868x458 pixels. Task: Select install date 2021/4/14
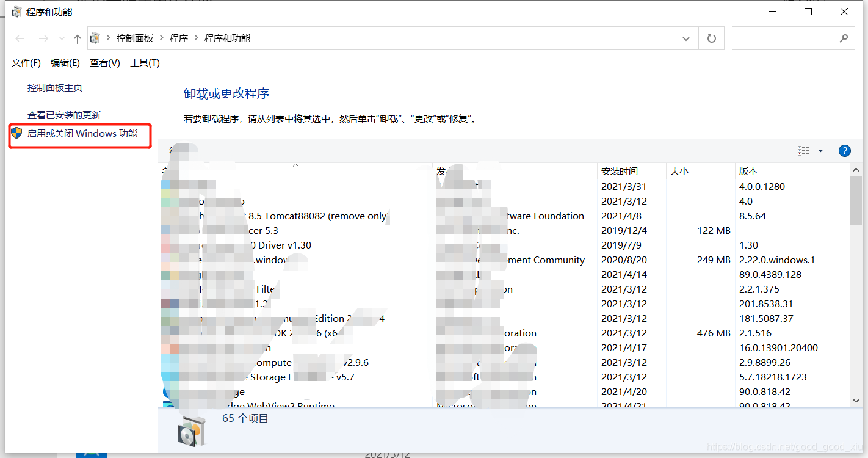[x=624, y=274]
